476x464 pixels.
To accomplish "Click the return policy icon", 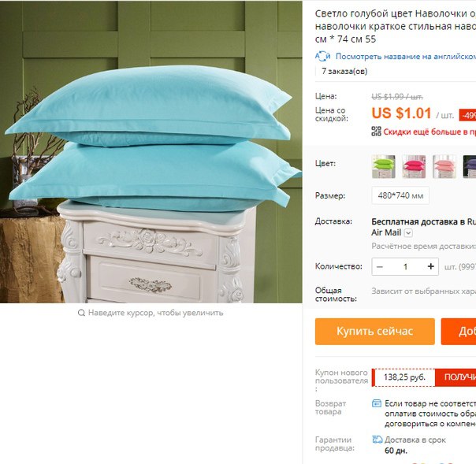I will [x=377, y=403].
